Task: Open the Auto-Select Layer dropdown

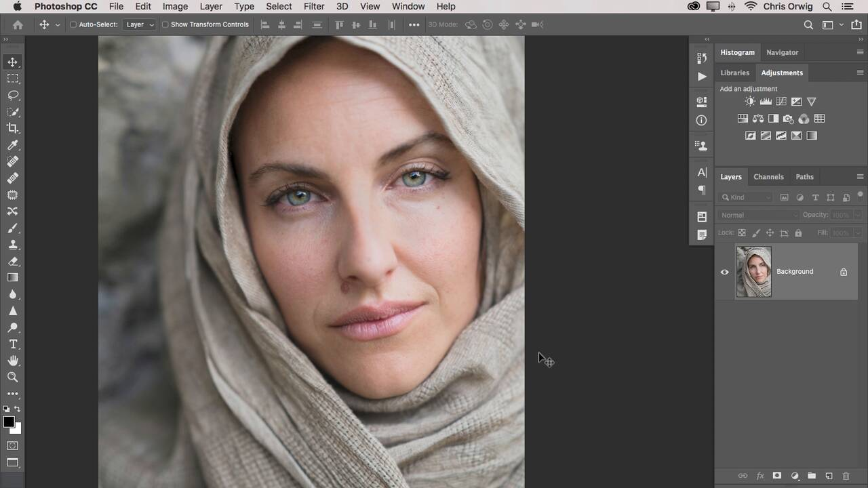Action: click(x=140, y=25)
